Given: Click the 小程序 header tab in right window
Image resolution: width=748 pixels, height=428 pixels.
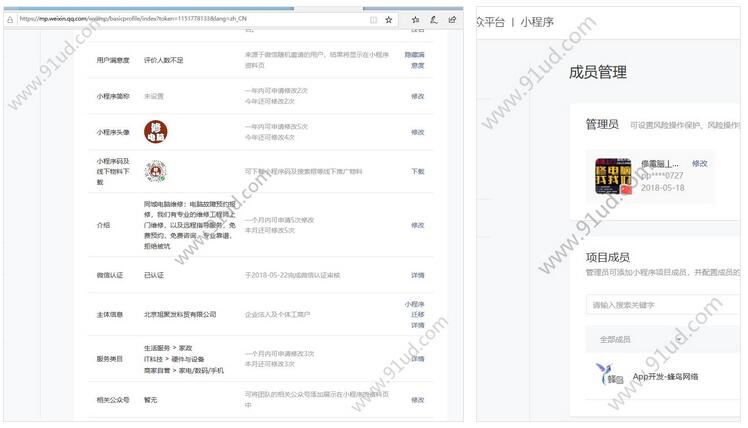Looking at the screenshot, I should [x=537, y=22].
